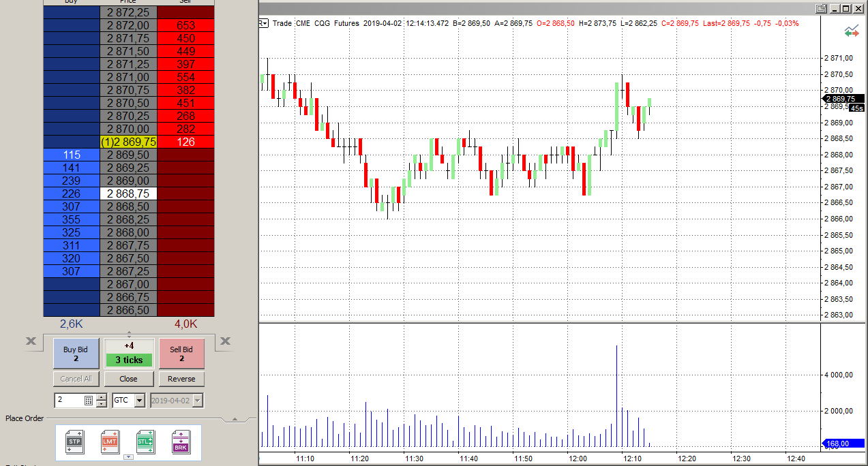
Task: Click the 2 866,50 ladder price cell
Action: 128,310
